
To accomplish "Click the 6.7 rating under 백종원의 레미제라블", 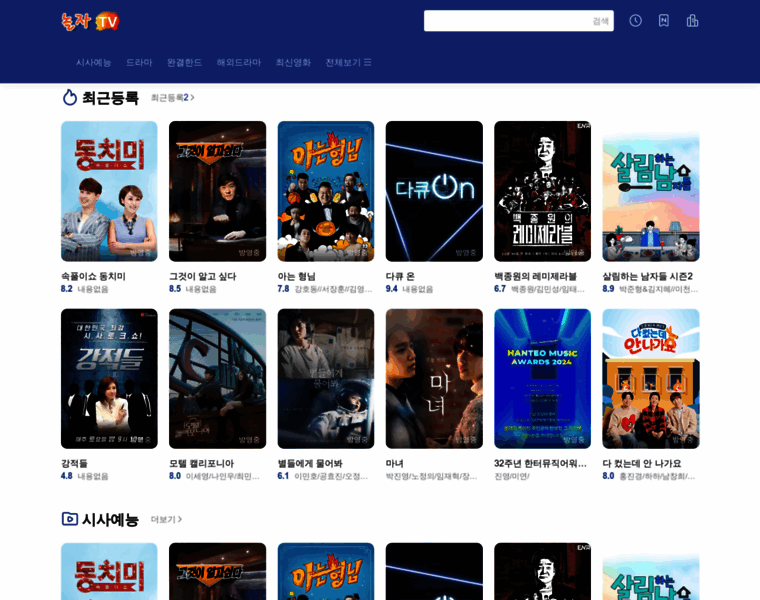I will point(500,289).
